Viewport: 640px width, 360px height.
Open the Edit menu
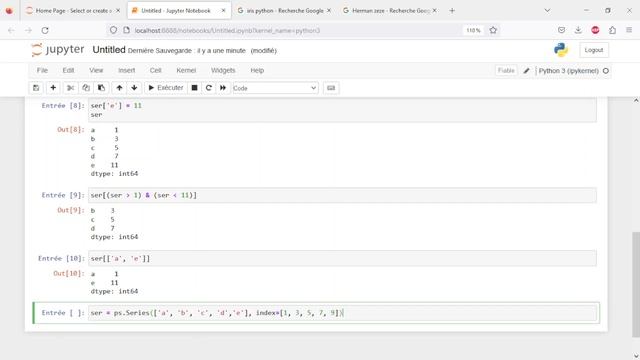tap(68, 70)
